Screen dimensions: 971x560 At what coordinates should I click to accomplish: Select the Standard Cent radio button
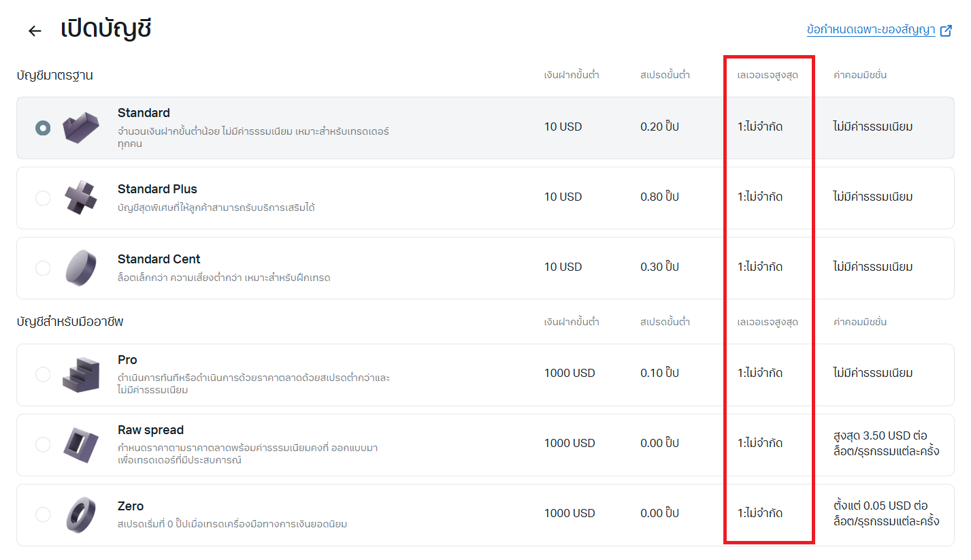pos(43,268)
